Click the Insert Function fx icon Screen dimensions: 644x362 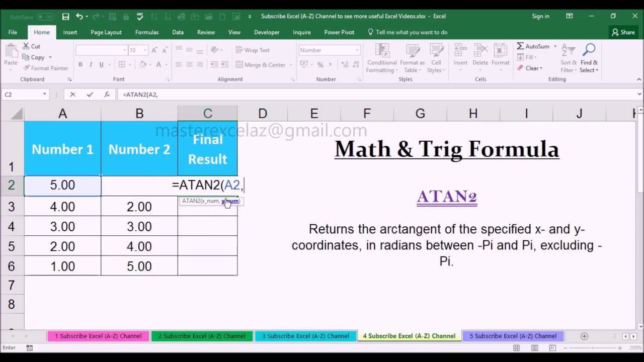tap(107, 95)
